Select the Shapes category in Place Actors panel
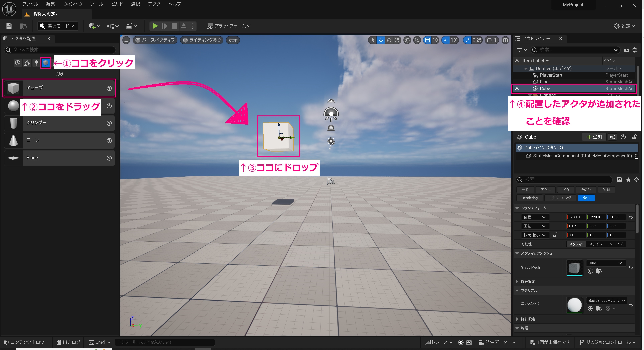Screen dimensions: 644x350 [46, 63]
